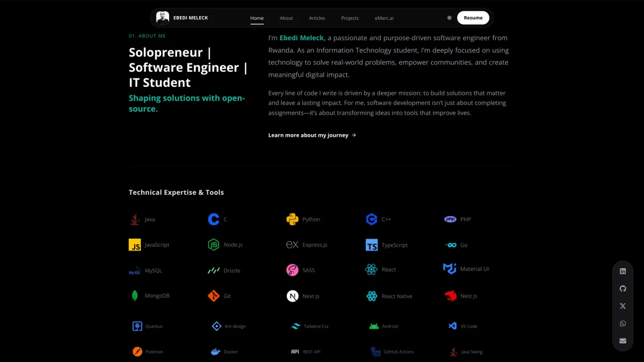
Task: Open the WhatsApp contact icon
Action: coord(623,323)
